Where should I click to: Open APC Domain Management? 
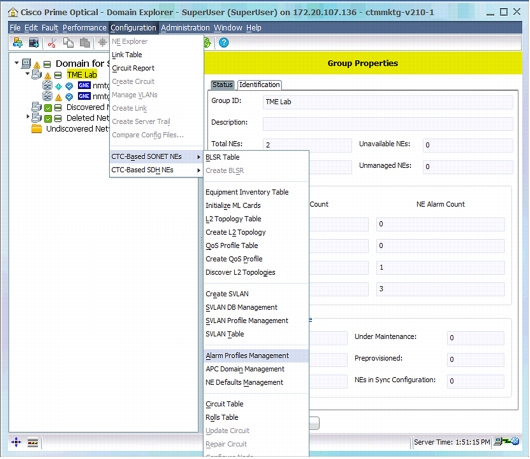[x=257, y=369]
